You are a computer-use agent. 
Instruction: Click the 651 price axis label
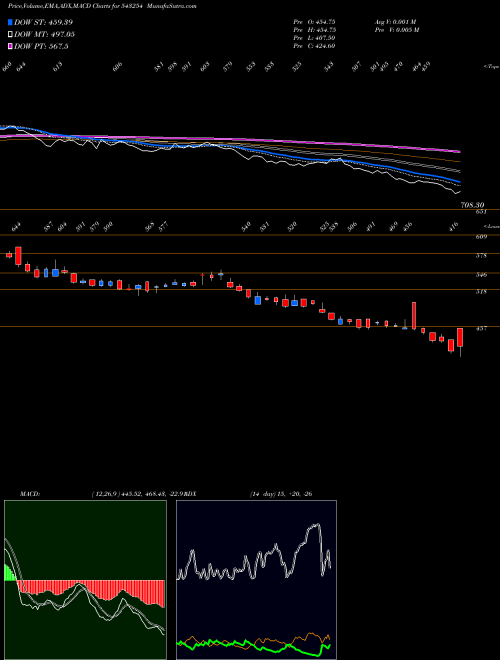pos(481,212)
